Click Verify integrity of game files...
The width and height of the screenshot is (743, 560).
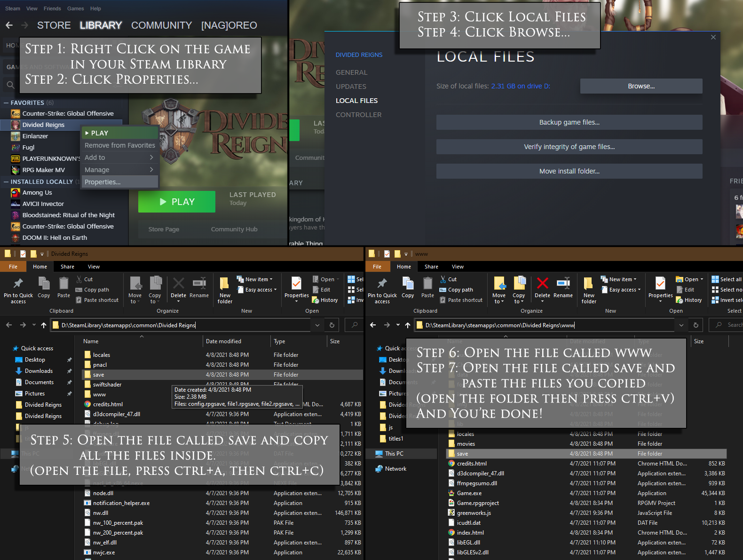coord(569,147)
